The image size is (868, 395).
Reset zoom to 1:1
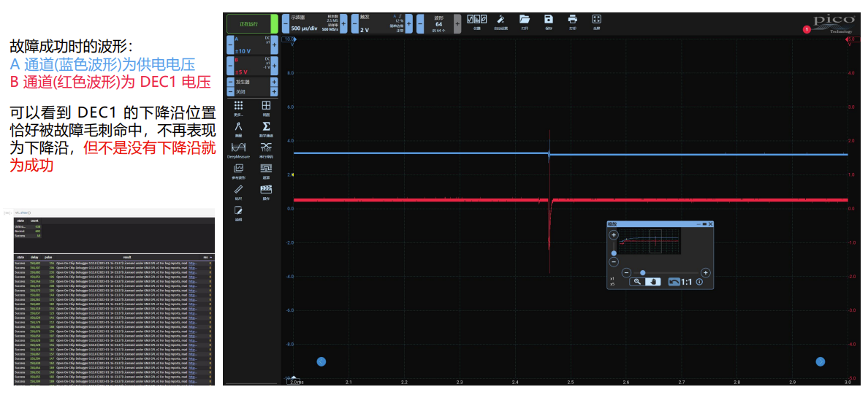click(x=686, y=282)
